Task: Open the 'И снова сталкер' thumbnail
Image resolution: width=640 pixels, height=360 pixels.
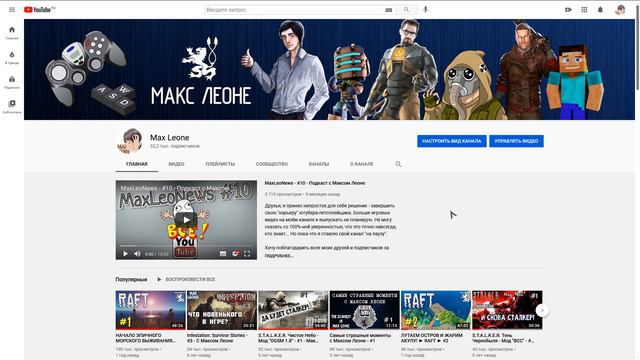Action: click(507, 310)
